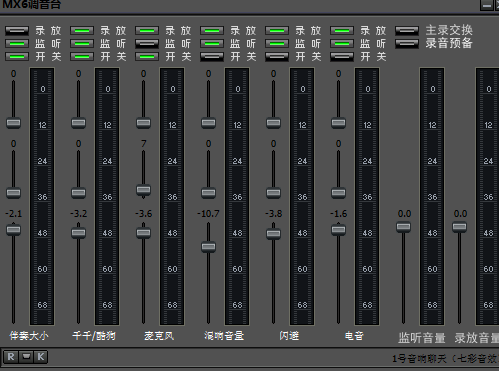The height and width of the screenshot is (371, 499).
Task: Click the middle small fader of 闪避 channel
Action: pyautogui.click(x=274, y=193)
